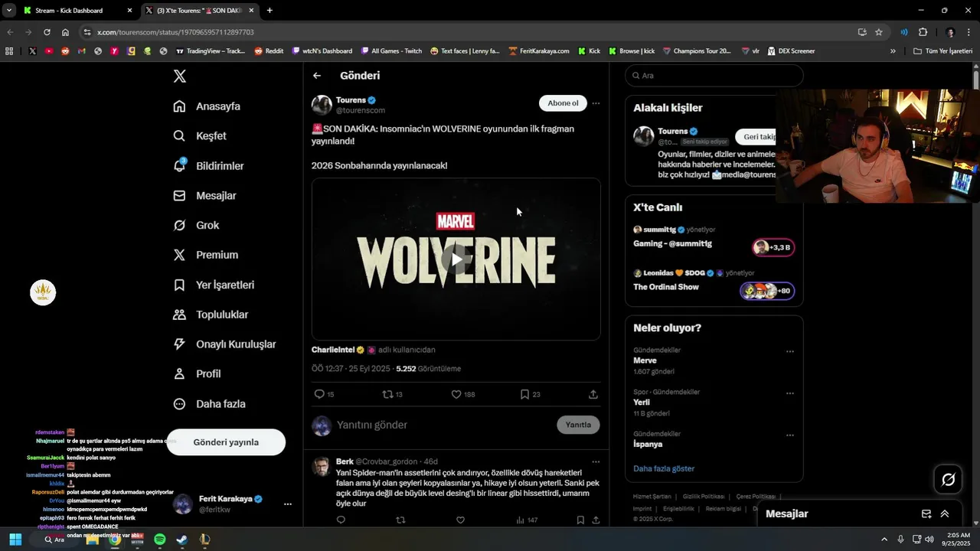Open a new browser tab
The height and width of the screenshot is (551, 980).
[269, 11]
